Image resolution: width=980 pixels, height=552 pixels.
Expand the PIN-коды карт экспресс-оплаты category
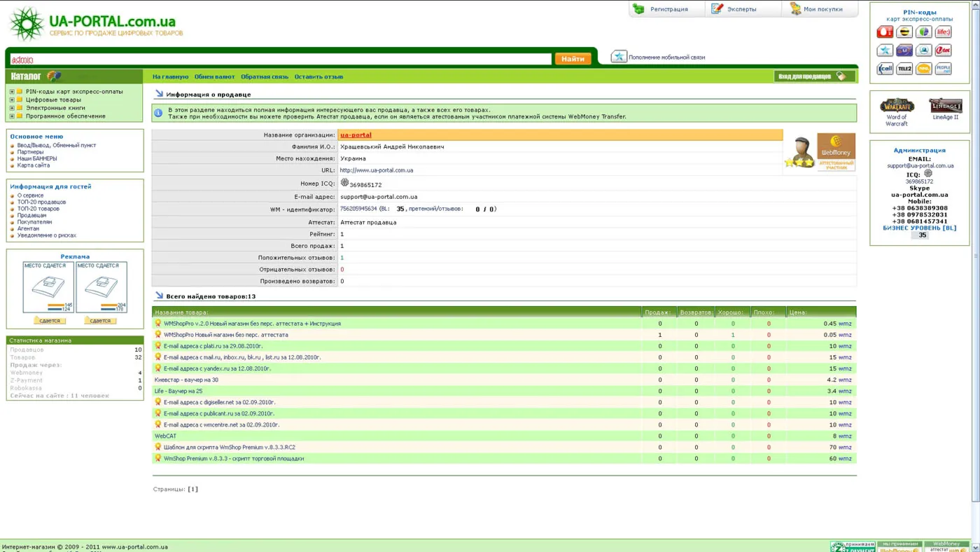(x=12, y=92)
